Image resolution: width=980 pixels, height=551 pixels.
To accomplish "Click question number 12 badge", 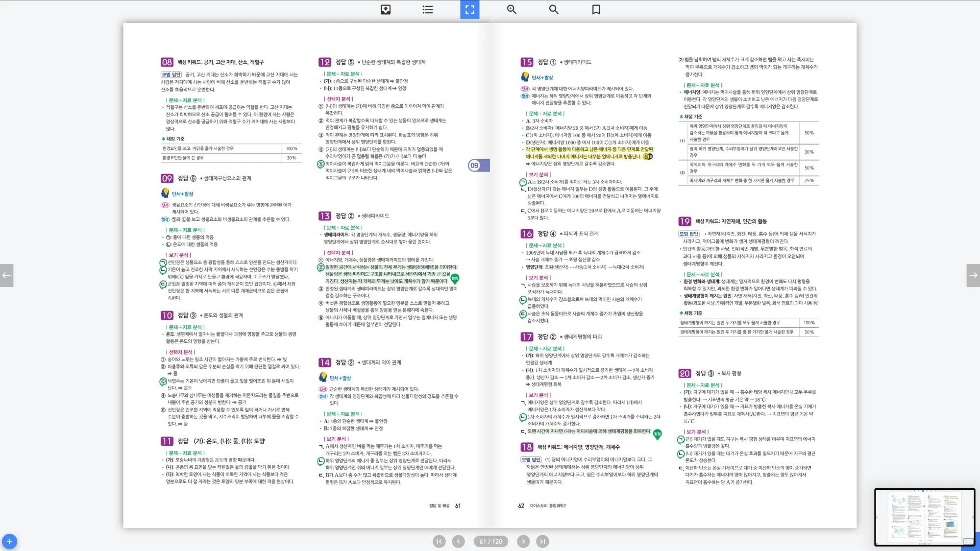I will (324, 62).
